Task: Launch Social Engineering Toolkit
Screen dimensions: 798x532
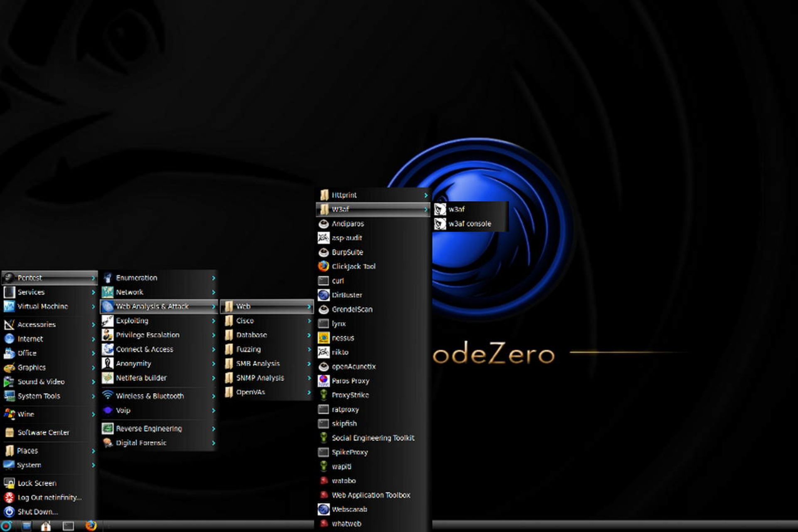Action: tap(373, 438)
